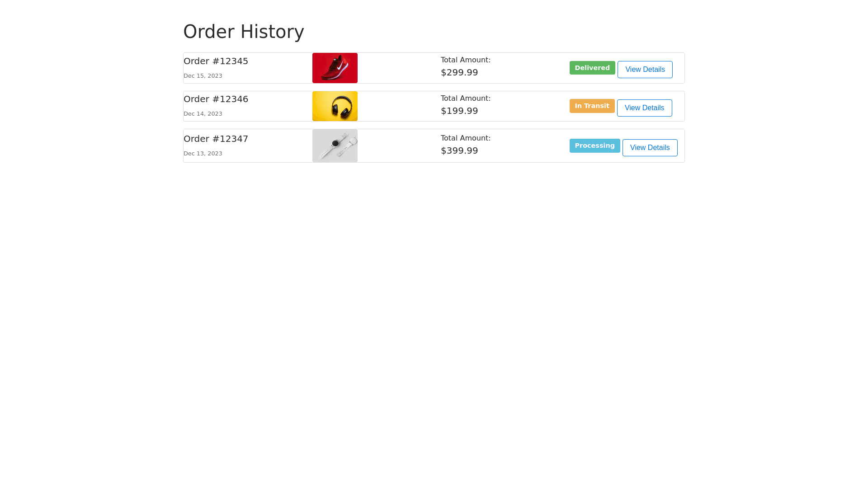Screen dimensions: 868x488
Task: View details for order #12346
Action: 644,108
